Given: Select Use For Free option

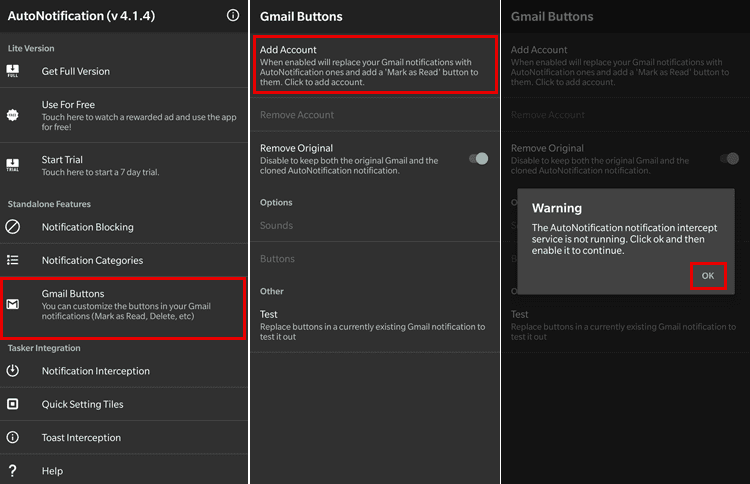Looking at the screenshot, I should click(124, 115).
